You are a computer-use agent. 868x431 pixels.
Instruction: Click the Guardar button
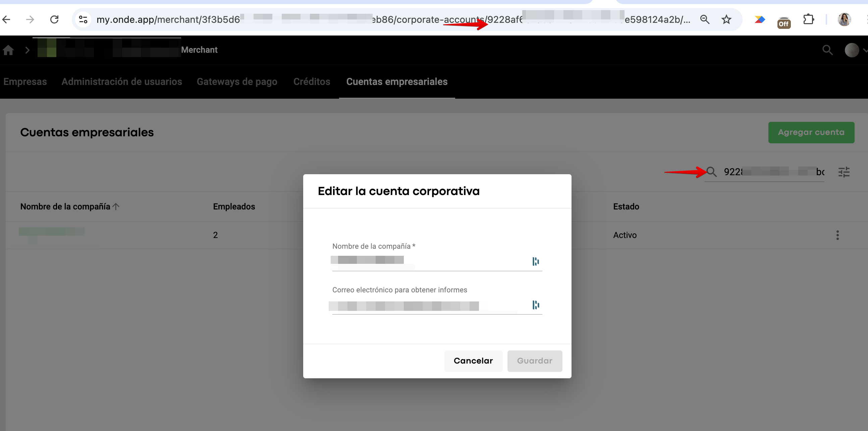pyautogui.click(x=534, y=361)
